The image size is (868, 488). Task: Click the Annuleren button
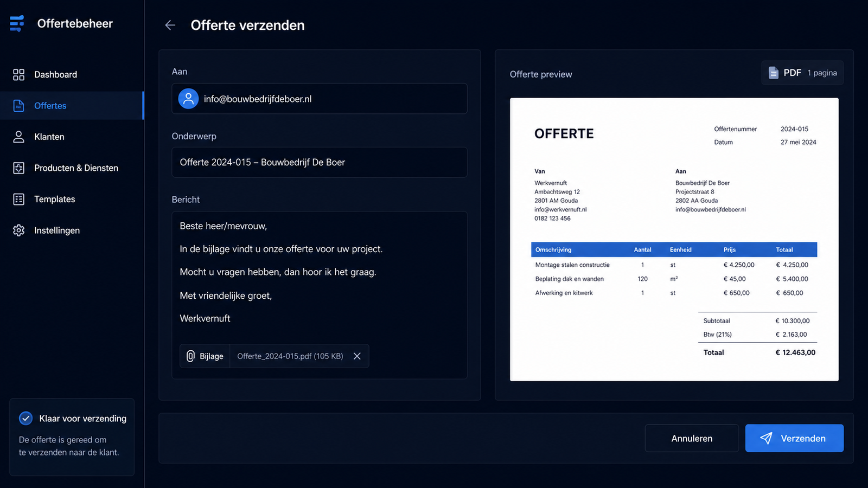[x=692, y=438]
